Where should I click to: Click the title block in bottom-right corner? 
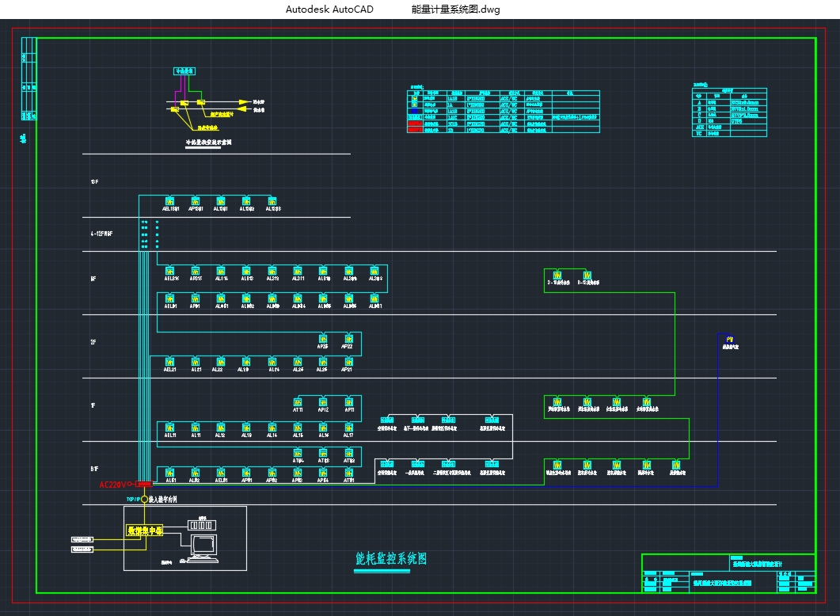(728, 572)
